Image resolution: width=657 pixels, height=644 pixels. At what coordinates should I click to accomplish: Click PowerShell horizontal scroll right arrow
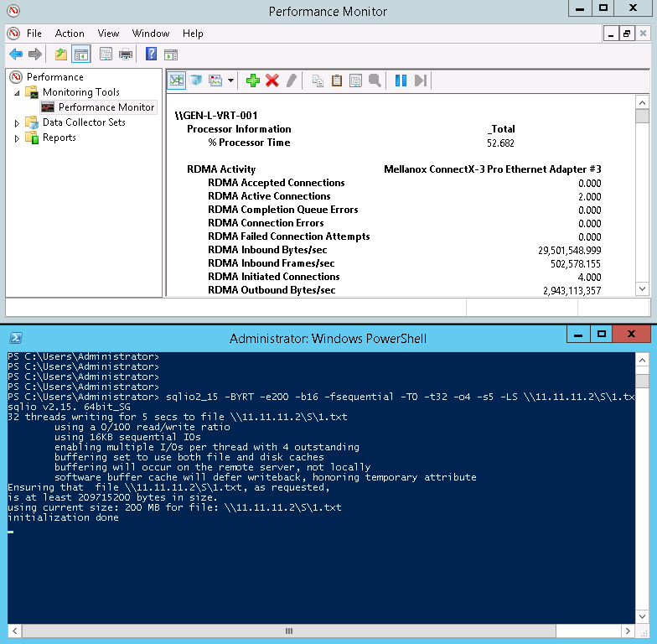coord(627,631)
